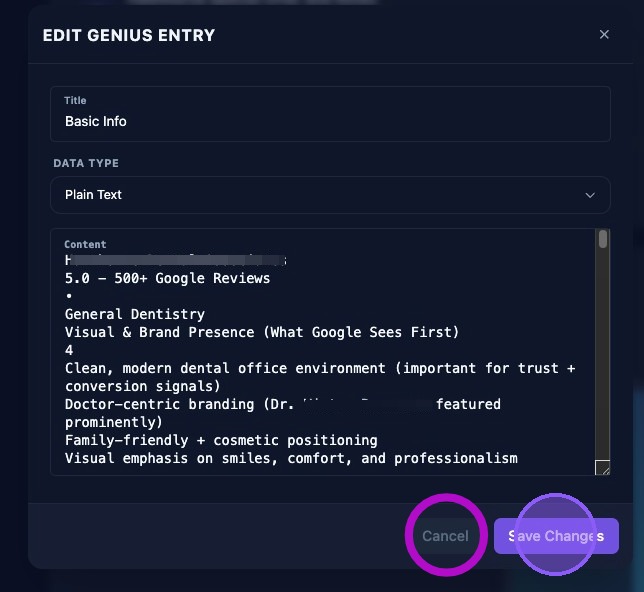
Task: Click the 'Visual emphasis on smiles' line
Action: pyautogui.click(x=291, y=458)
